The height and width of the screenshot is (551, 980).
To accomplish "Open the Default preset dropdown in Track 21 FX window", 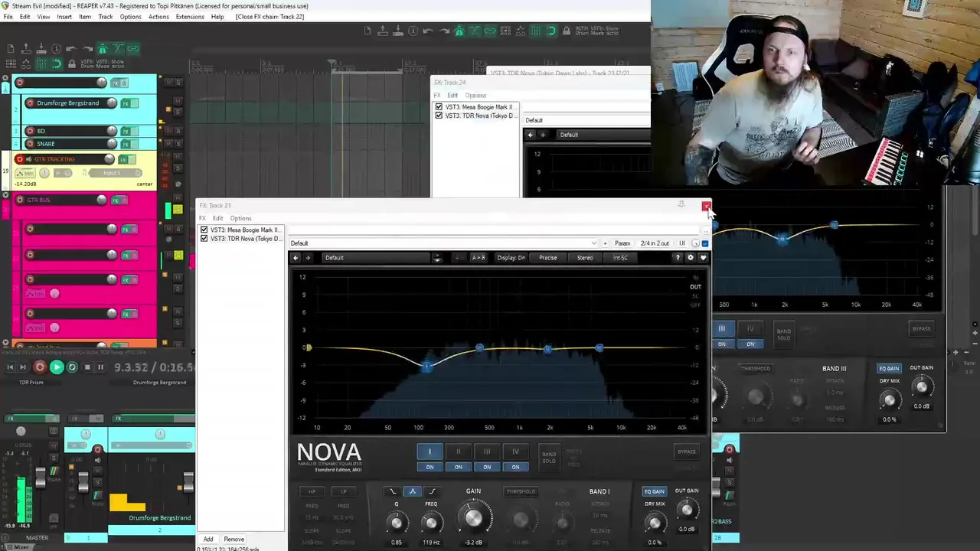I will [x=443, y=243].
